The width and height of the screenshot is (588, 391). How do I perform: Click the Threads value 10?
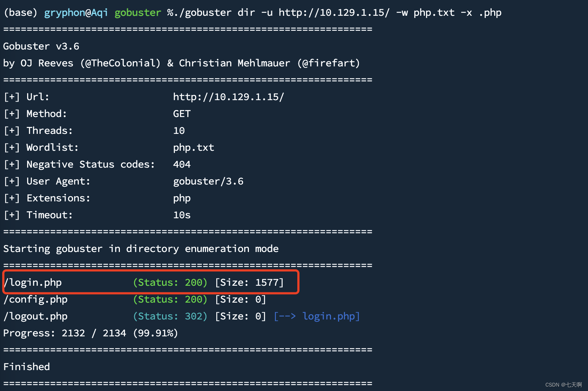pos(179,131)
